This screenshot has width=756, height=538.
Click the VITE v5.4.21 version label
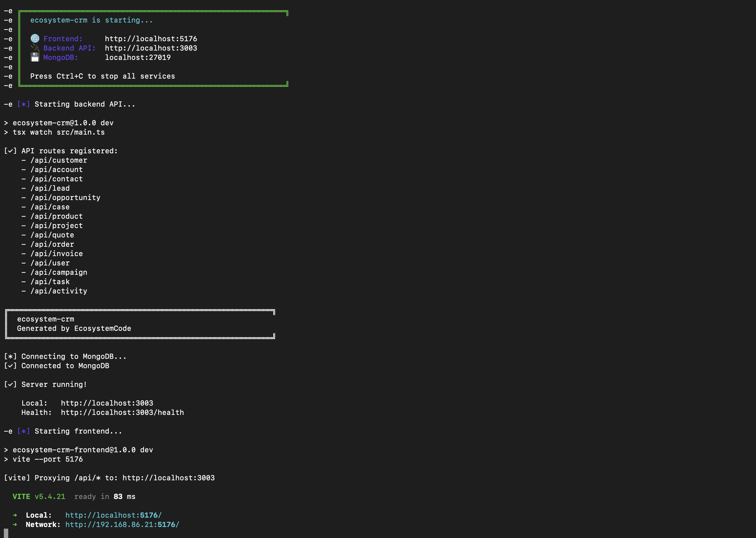click(38, 497)
